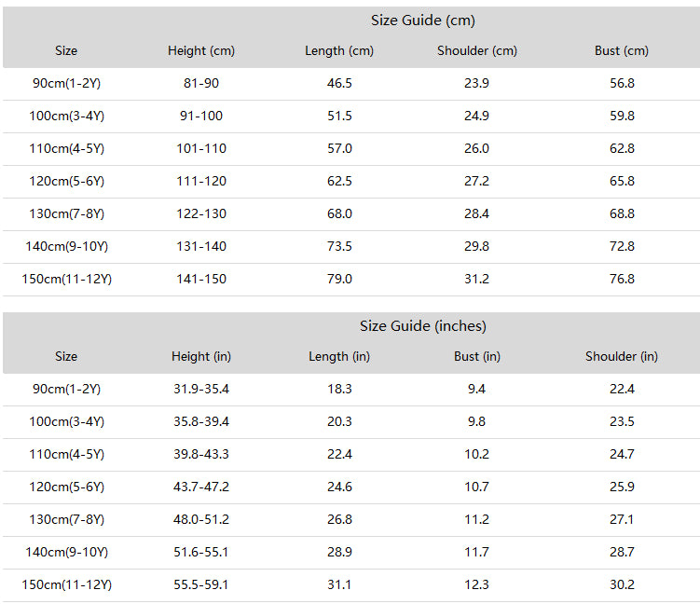Select the 'Bust (in)' column header
The image size is (700, 604).
(x=477, y=356)
